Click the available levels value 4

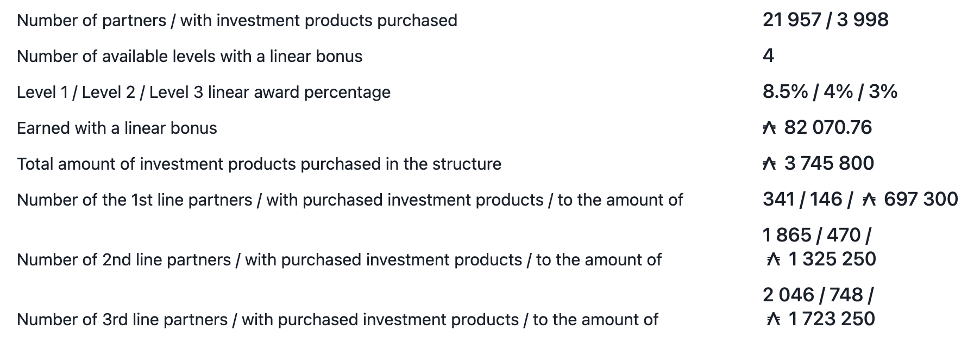pyautogui.click(x=768, y=55)
